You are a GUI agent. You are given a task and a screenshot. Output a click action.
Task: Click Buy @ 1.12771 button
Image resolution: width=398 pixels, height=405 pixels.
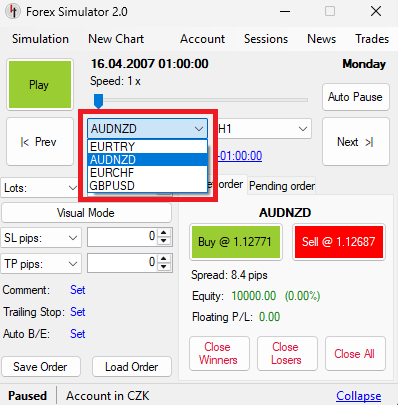pos(236,242)
